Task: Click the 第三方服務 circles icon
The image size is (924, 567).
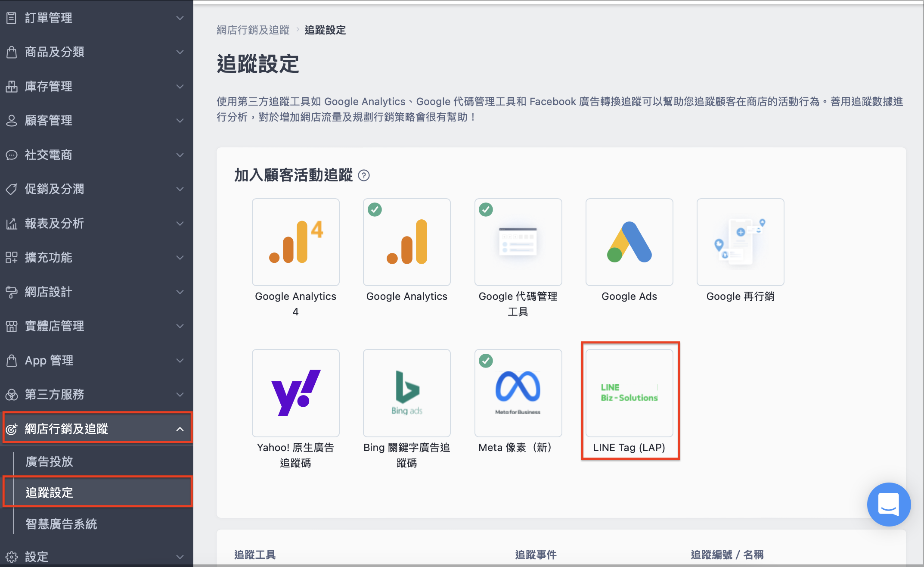Action: pos(12,395)
